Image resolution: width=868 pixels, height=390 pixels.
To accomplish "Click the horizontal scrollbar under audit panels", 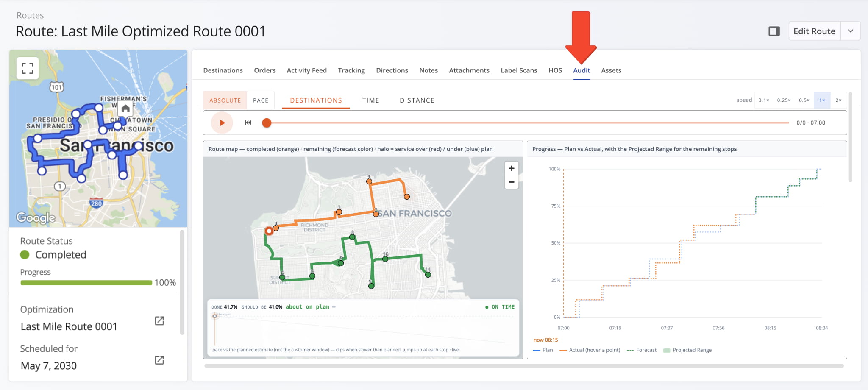I will pyautogui.click(x=524, y=366).
